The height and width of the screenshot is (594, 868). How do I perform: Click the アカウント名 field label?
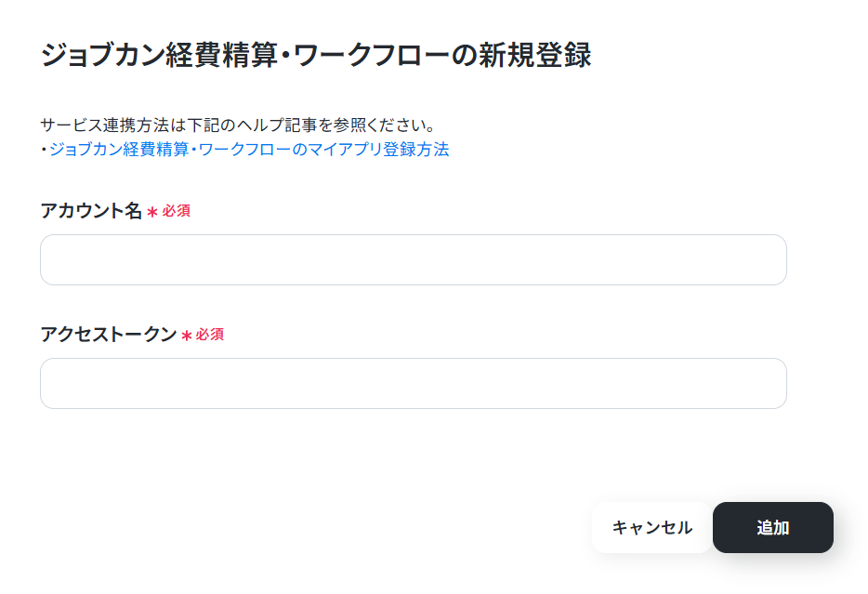(x=91, y=211)
